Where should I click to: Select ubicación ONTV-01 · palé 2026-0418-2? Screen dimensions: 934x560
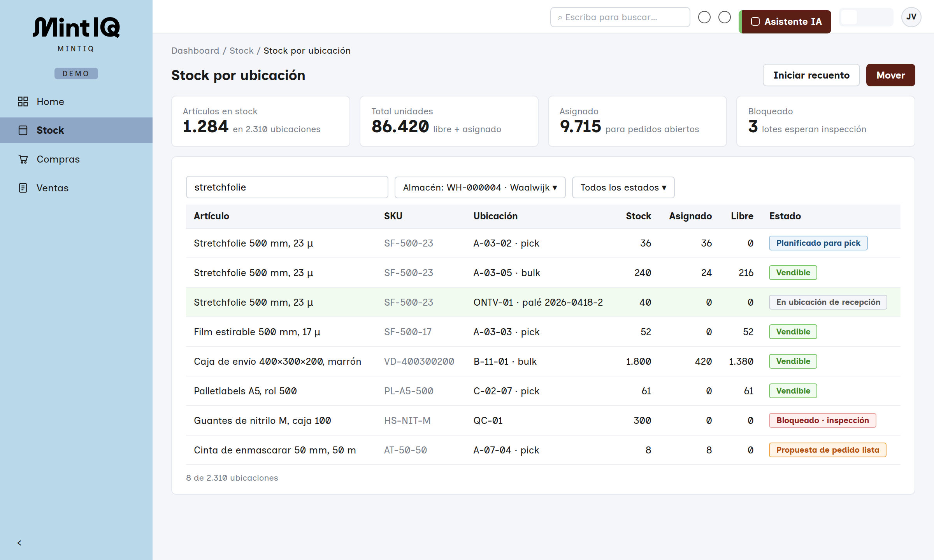[538, 302]
